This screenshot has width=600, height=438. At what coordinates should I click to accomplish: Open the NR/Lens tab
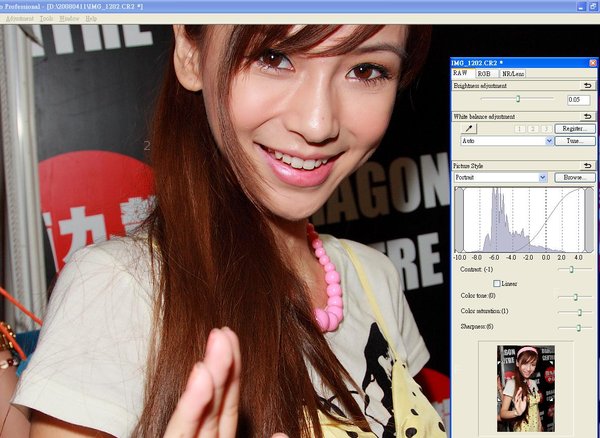coord(513,73)
